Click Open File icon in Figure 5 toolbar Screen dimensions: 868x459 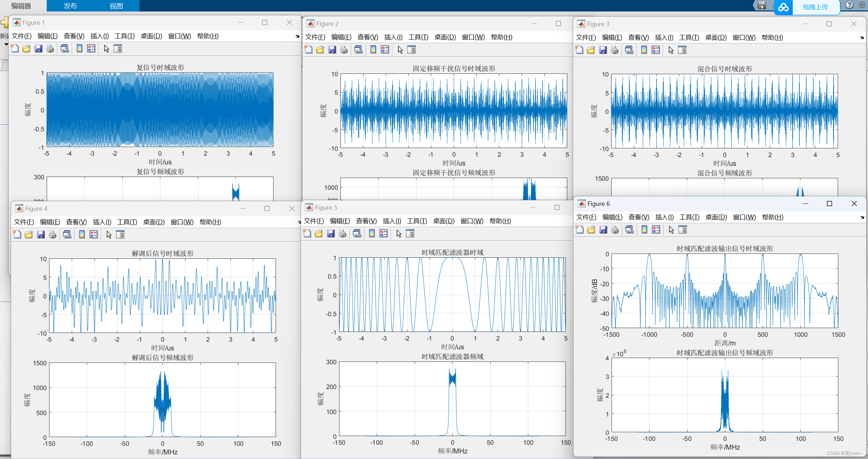319,234
